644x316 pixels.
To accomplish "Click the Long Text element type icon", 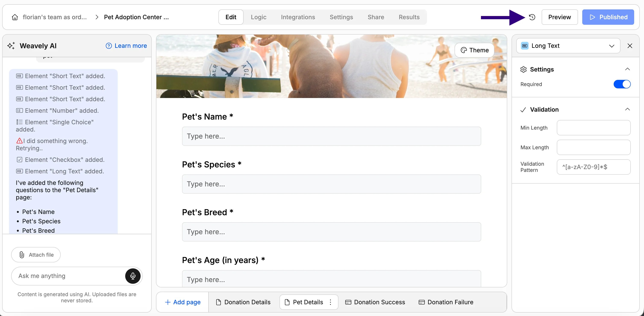I will point(525,46).
